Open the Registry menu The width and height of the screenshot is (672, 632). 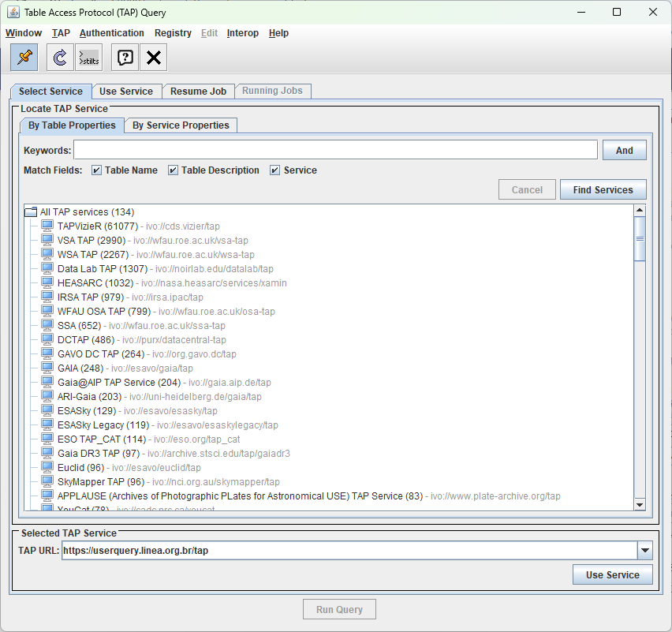[x=173, y=33]
